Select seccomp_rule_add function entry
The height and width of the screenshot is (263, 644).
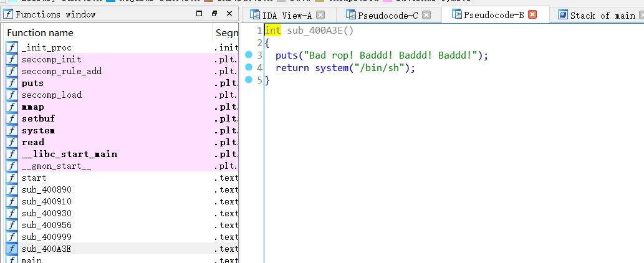(x=122, y=72)
